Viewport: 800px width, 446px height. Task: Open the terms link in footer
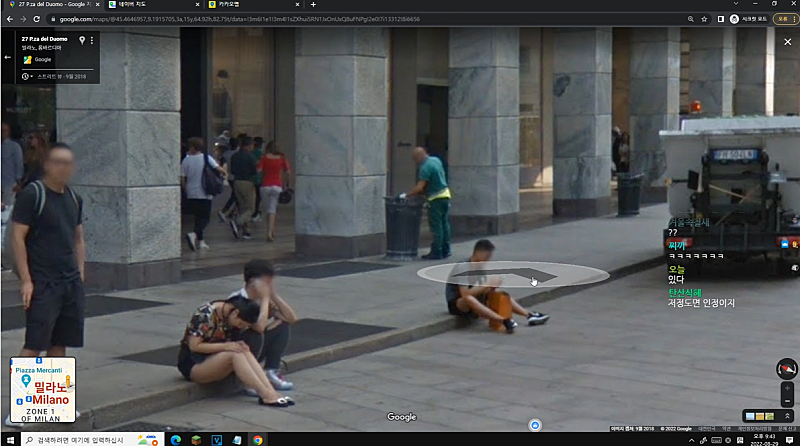[x=727, y=429]
